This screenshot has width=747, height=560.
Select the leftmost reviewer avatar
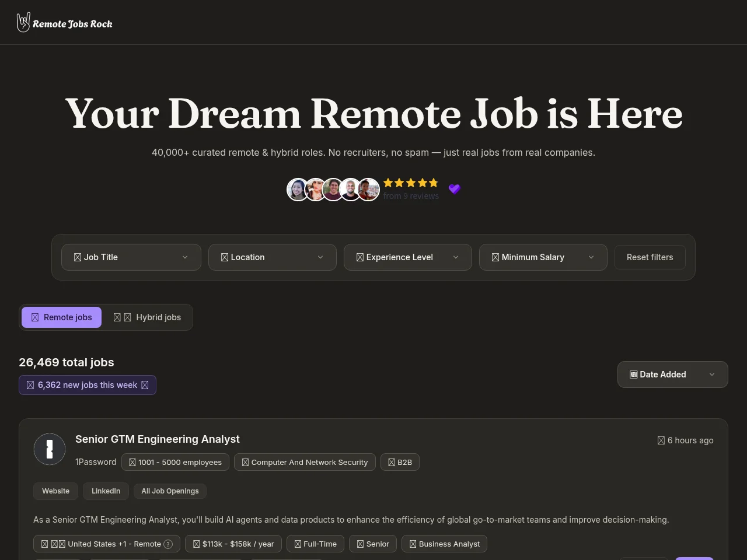pos(298,190)
